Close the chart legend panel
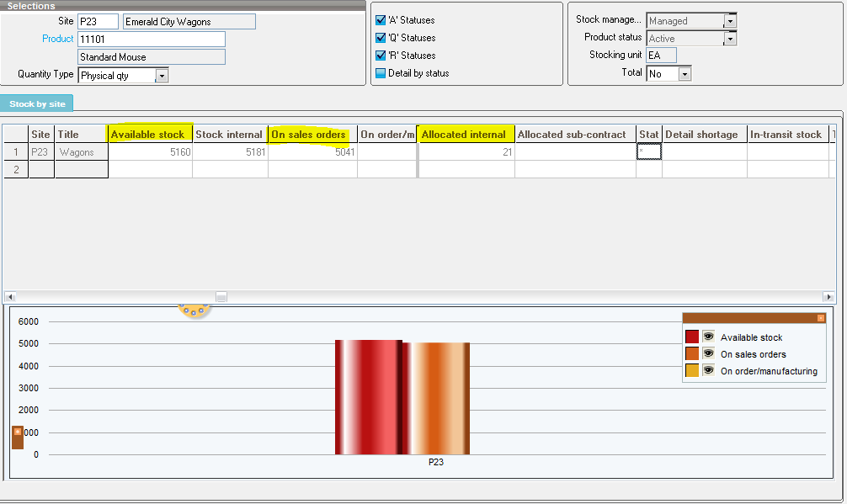This screenshot has width=847, height=504. pos(820,318)
